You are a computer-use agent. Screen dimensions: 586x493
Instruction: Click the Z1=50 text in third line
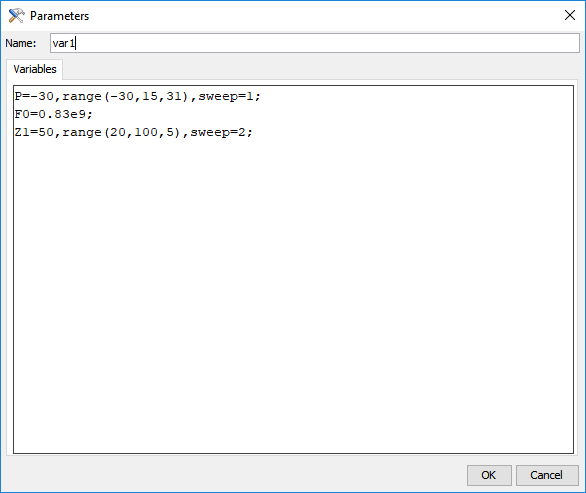[x=34, y=132]
